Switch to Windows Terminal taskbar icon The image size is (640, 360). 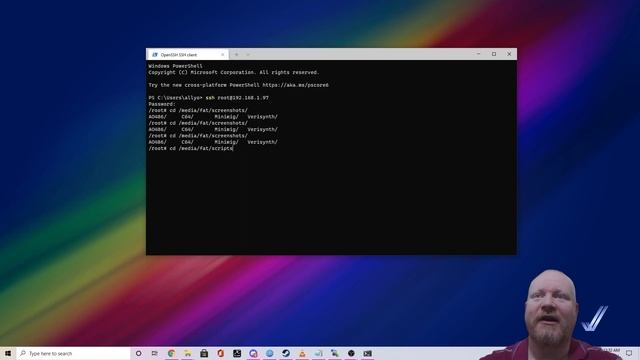tap(367, 353)
